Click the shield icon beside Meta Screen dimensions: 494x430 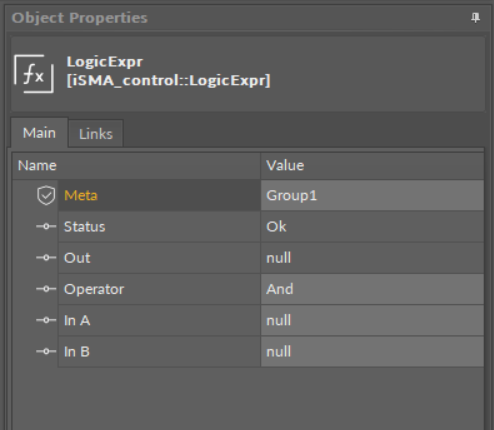[46, 195]
